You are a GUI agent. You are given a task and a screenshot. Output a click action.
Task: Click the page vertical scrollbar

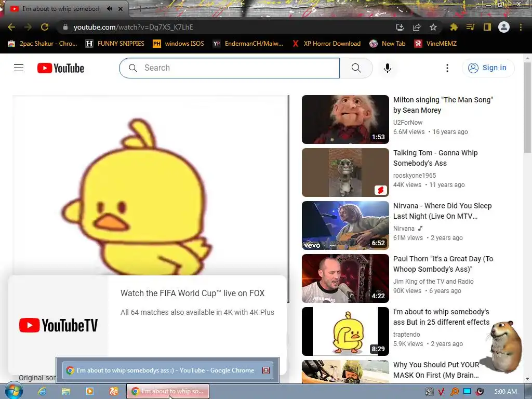click(528, 107)
